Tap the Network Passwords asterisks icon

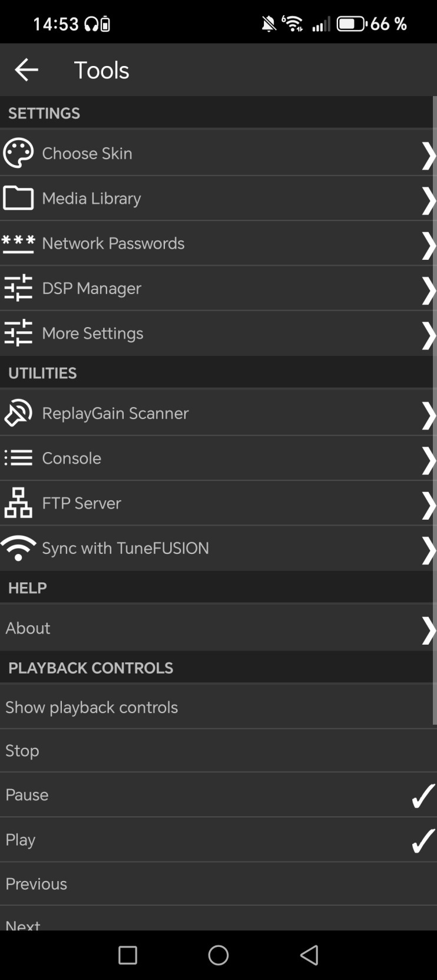[x=18, y=243]
